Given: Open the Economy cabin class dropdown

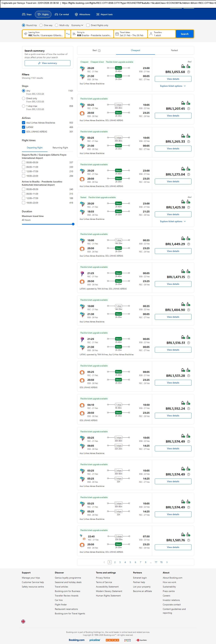Looking at the screenshot, I should [x=77, y=25].
